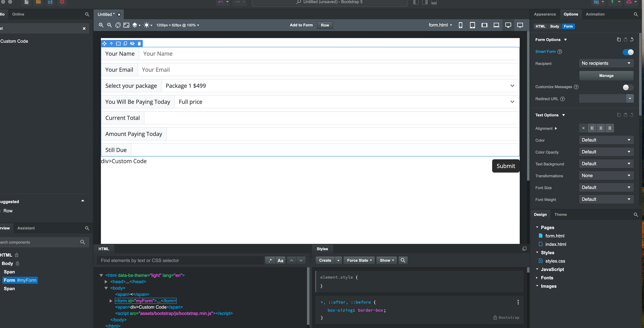Expand the form#myForm node in HTML tree
Screen dimensions: 644x328
[111, 301]
